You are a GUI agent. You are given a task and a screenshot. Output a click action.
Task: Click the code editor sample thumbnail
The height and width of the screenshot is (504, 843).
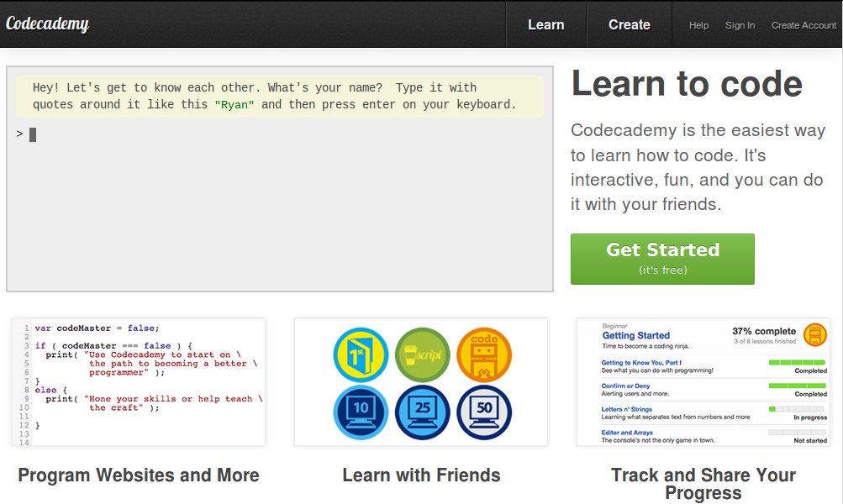point(139,382)
